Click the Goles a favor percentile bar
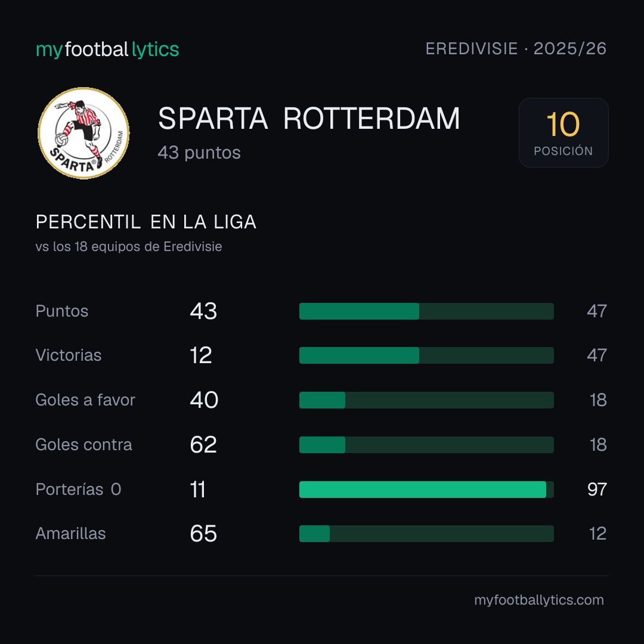Screen dimensions: 644x644 (426, 400)
